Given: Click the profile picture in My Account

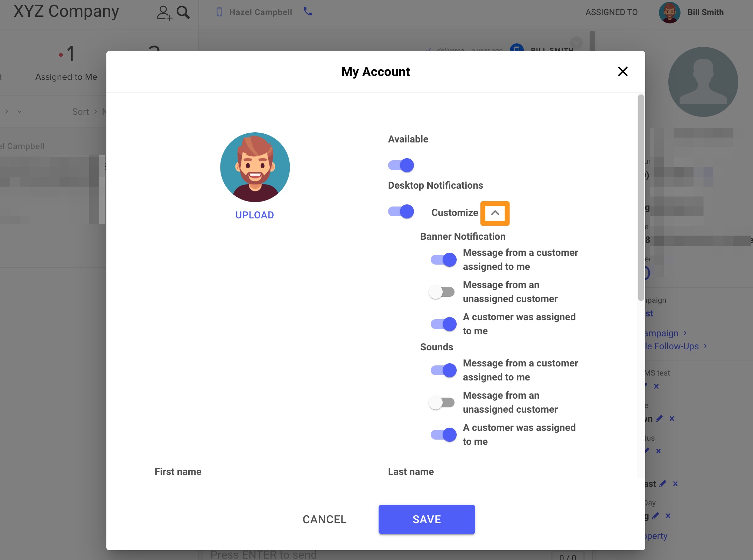Looking at the screenshot, I should pyautogui.click(x=255, y=167).
